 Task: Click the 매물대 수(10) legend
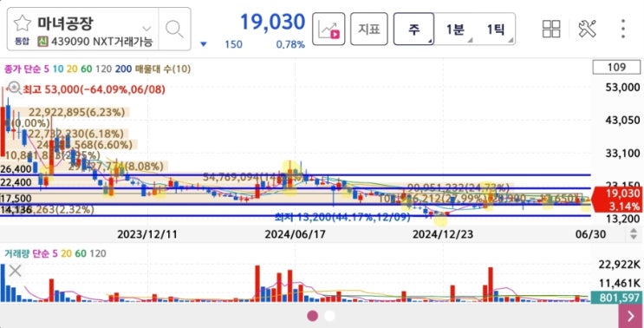163,69
